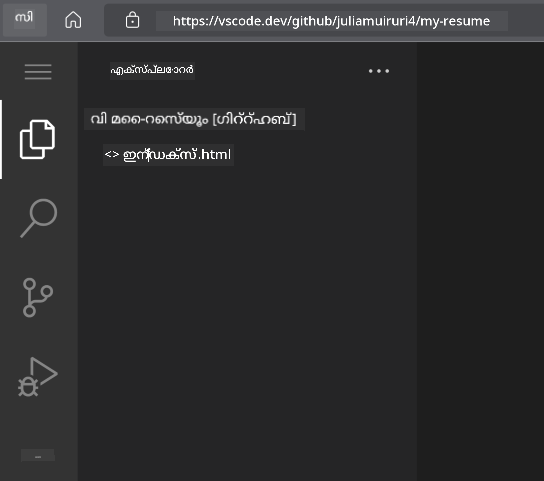Open the Search magnifier view
The height and width of the screenshot is (481, 544).
tap(39, 218)
